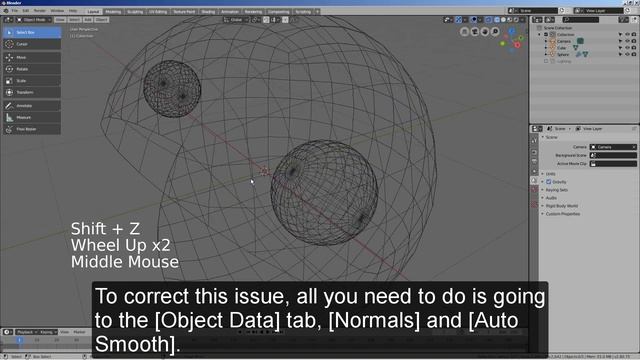Click the green Y axis on navigation gizmo

click(x=521, y=38)
